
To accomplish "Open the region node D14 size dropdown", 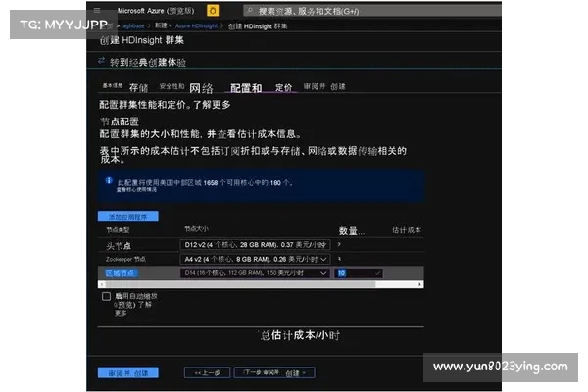I will (x=256, y=272).
